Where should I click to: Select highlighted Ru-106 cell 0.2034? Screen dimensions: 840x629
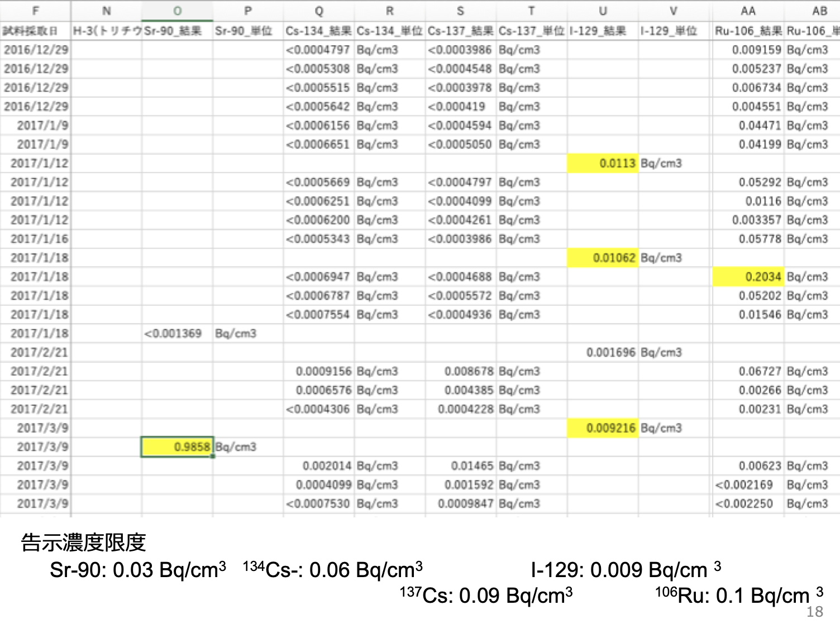click(x=748, y=277)
